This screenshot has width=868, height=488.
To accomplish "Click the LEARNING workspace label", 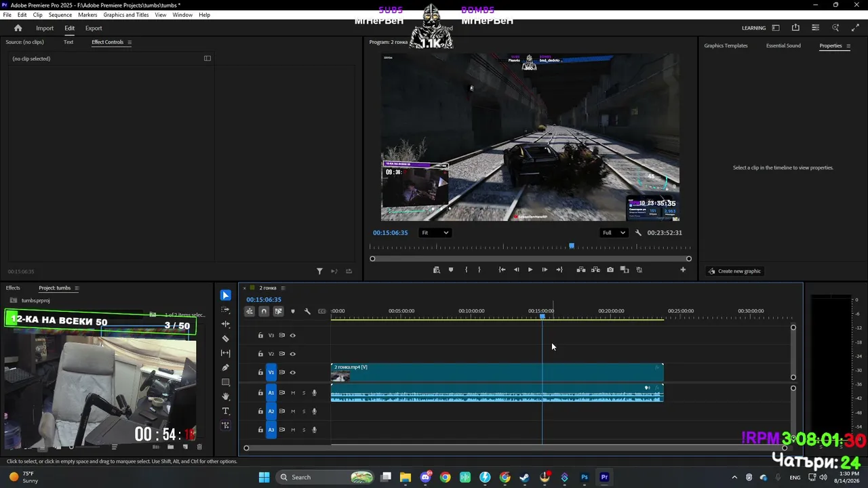I will click(753, 28).
